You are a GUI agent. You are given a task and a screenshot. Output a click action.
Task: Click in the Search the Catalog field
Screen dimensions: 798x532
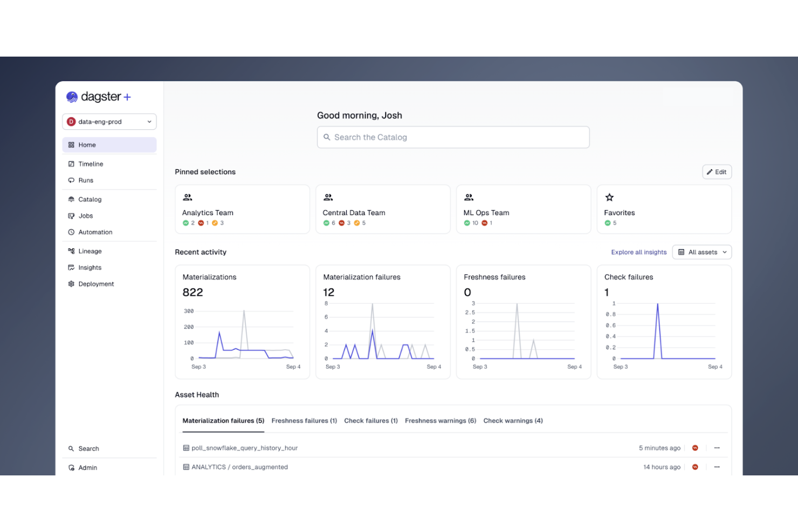click(x=453, y=137)
